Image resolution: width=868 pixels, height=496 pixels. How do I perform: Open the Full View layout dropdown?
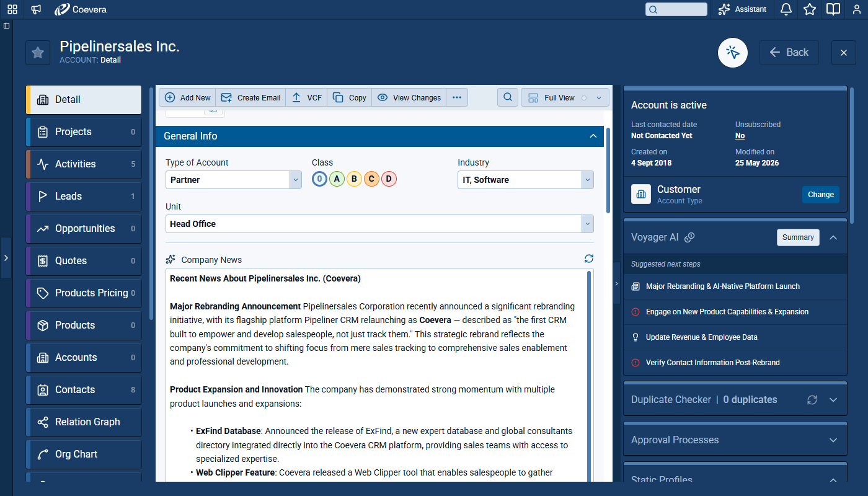point(565,97)
